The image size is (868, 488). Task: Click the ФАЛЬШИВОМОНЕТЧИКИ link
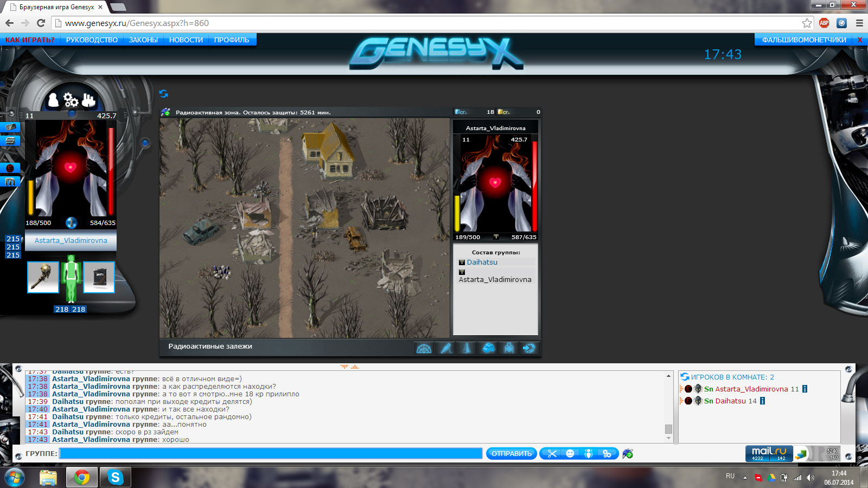pyautogui.click(x=804, y=40)
